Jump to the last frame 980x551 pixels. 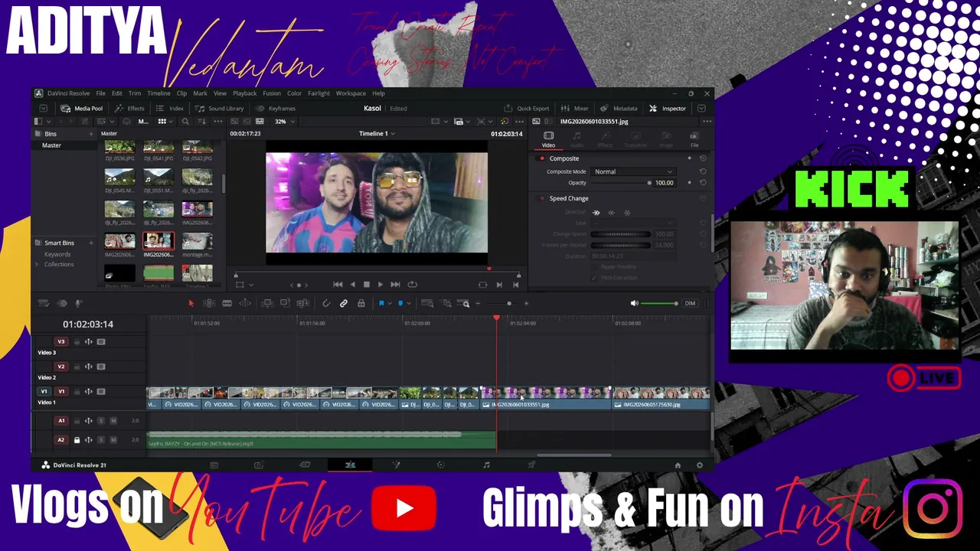(x=395, y=285)
